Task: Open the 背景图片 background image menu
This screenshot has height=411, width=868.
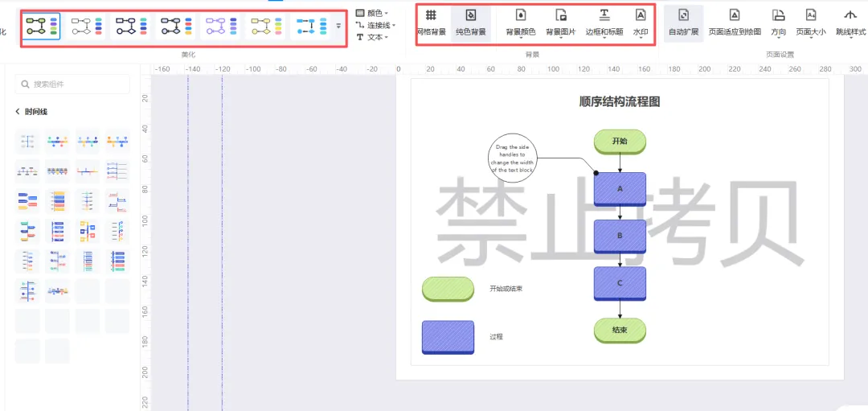Action: [560, 23]
